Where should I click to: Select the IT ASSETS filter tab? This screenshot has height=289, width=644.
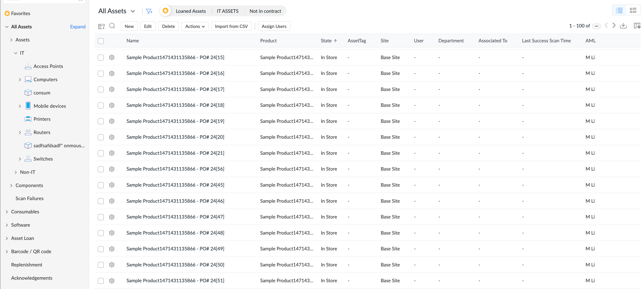[227, 11]
